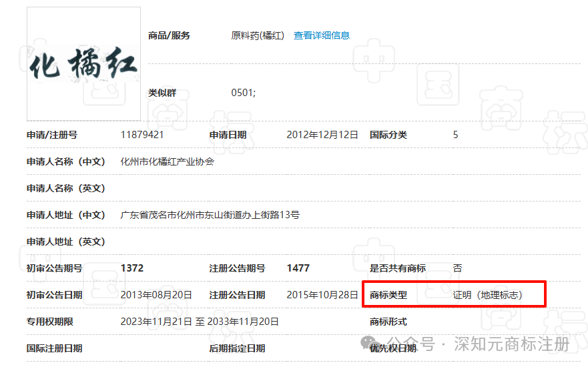Click the 申请/注册号 label
The height and width of the screenshot is (367, 588).
point(52,135)
